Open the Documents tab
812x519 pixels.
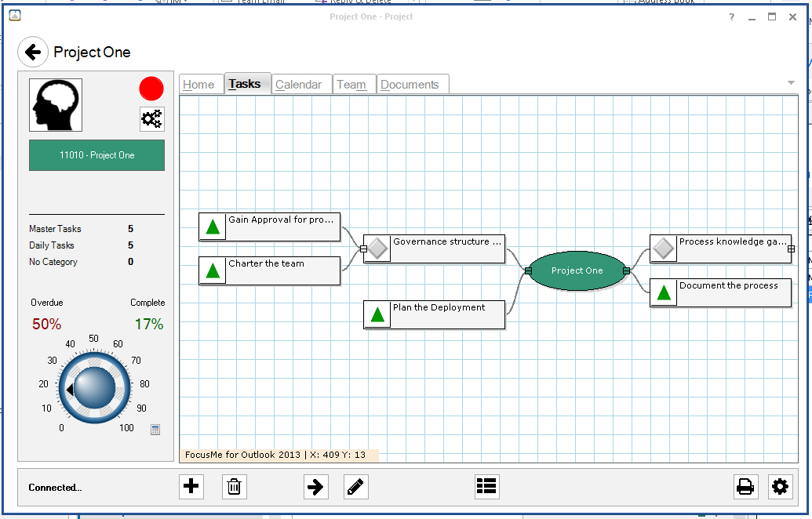click(x=412, y=83)
